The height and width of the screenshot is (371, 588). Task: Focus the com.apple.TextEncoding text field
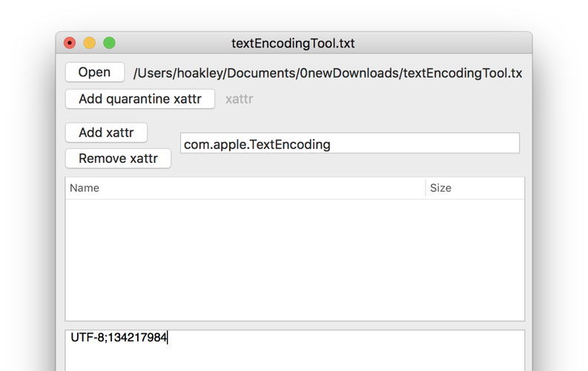pyautogui.click(x=349, y=144)
